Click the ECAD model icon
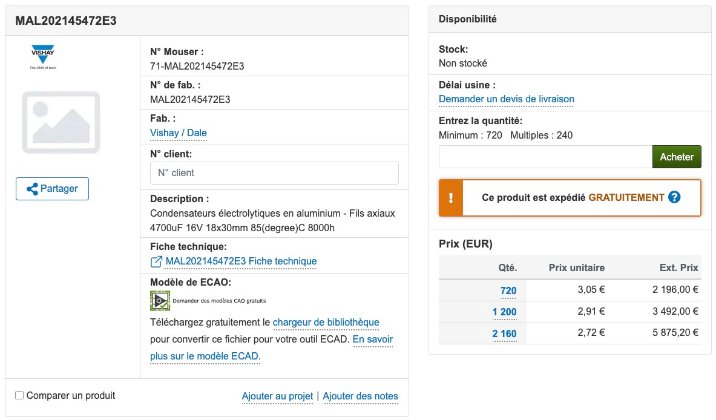The height and width of the screenshot is (420, 716). click(159, 300)
